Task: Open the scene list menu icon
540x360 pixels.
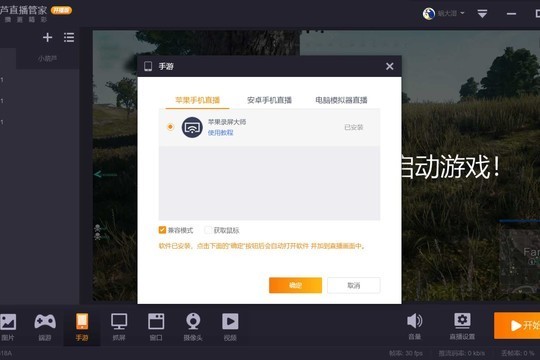Action: (69, 37)
